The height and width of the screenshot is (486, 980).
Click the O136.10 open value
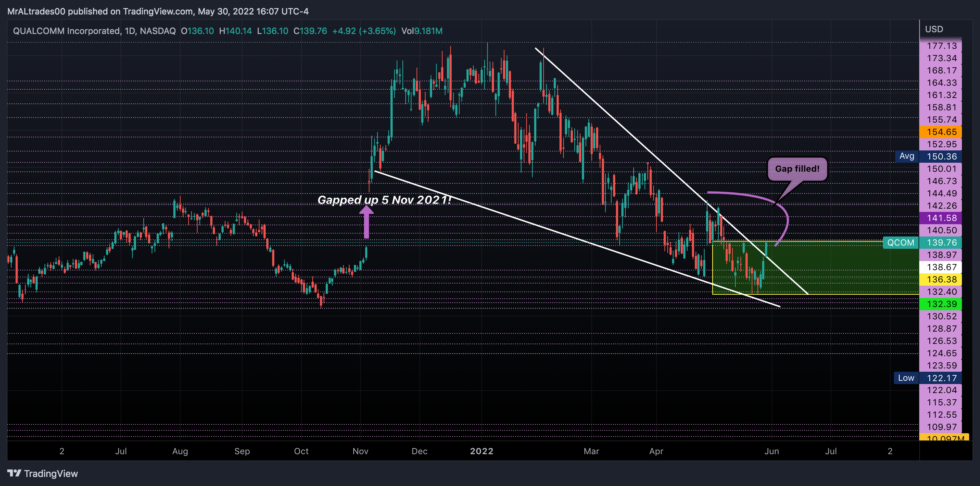tap(197, 31)
